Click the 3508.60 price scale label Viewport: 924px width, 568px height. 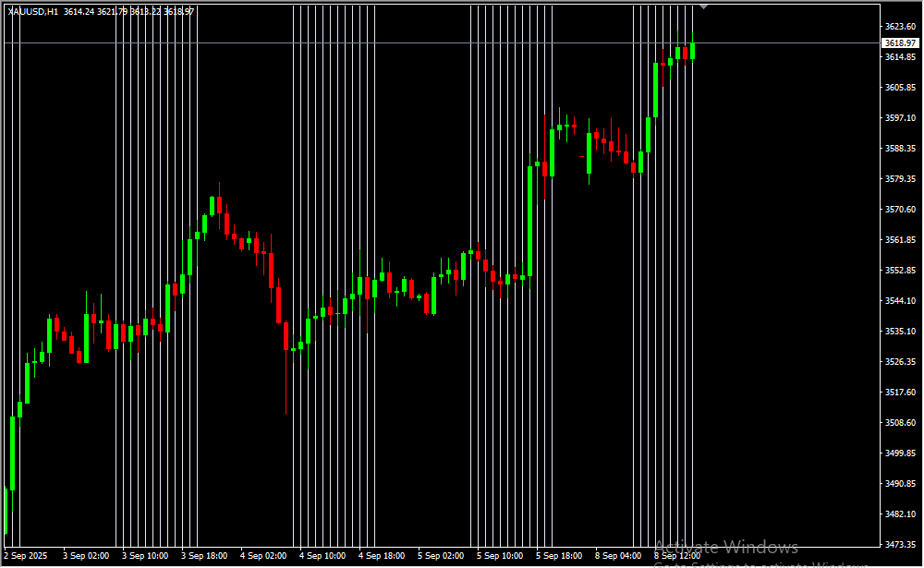click(899, 423)
